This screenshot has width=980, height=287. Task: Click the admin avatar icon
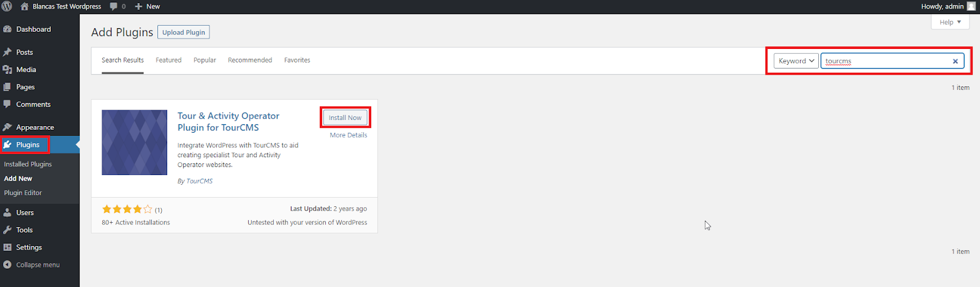(971, 6)
